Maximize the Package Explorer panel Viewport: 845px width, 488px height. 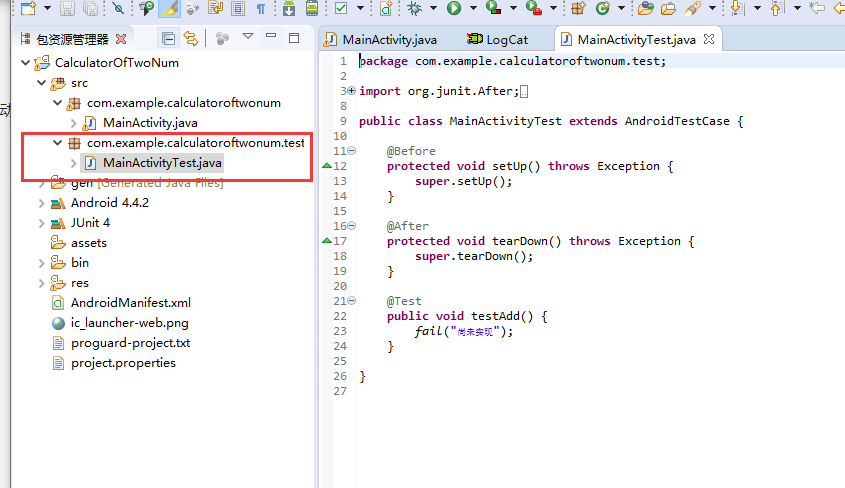pyautogui.click(x=294, y=38)
